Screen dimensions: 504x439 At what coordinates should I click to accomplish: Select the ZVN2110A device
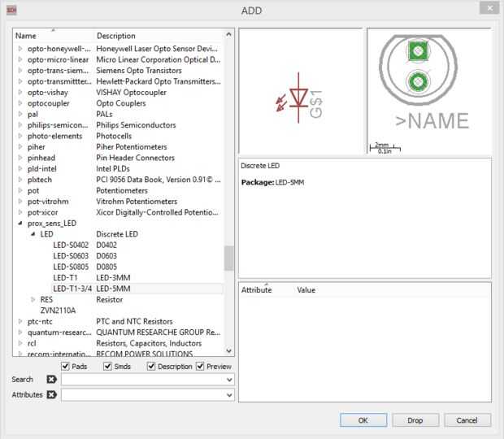[x=58, y=311]
